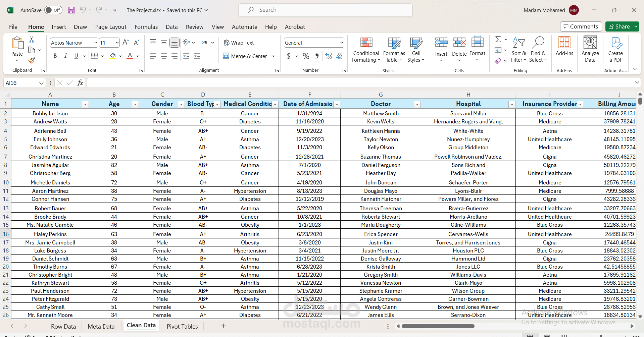Image resolution: width=644 pixels, height=337 pixels.
Task: Click the Paste clipboard icon
Action: (x=17, y=44)
